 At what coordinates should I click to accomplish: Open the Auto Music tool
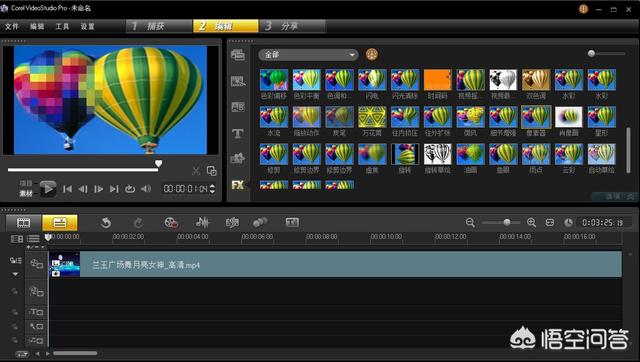232,223
